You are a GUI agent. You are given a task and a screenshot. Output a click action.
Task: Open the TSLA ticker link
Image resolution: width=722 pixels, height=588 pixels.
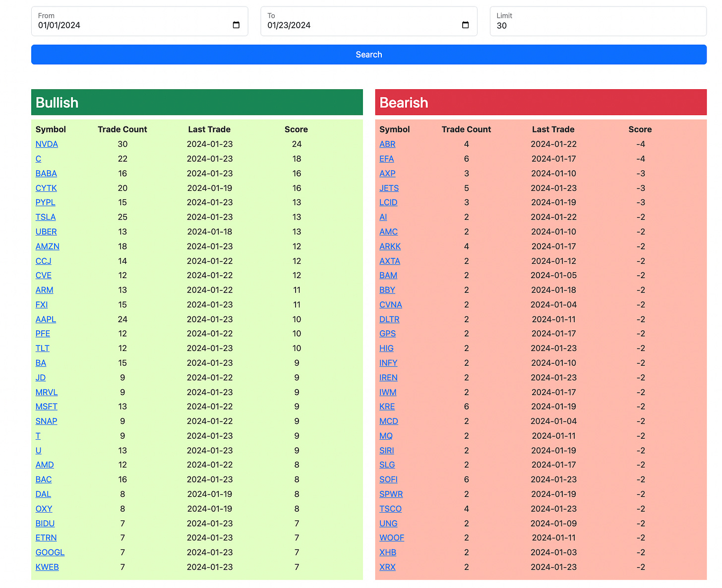[x=46, y=217]
